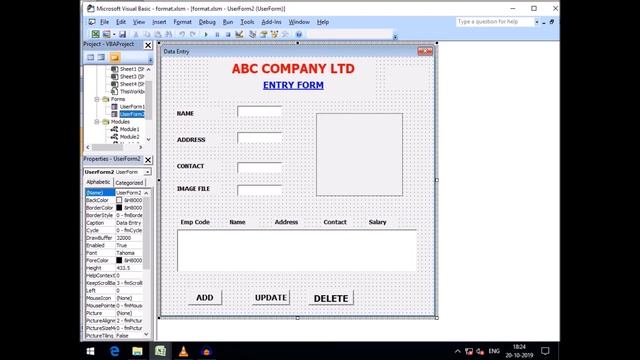640x360 pixels.
Task: Click the Insert UserForm toolbar icon
Action: pos(107,34)
